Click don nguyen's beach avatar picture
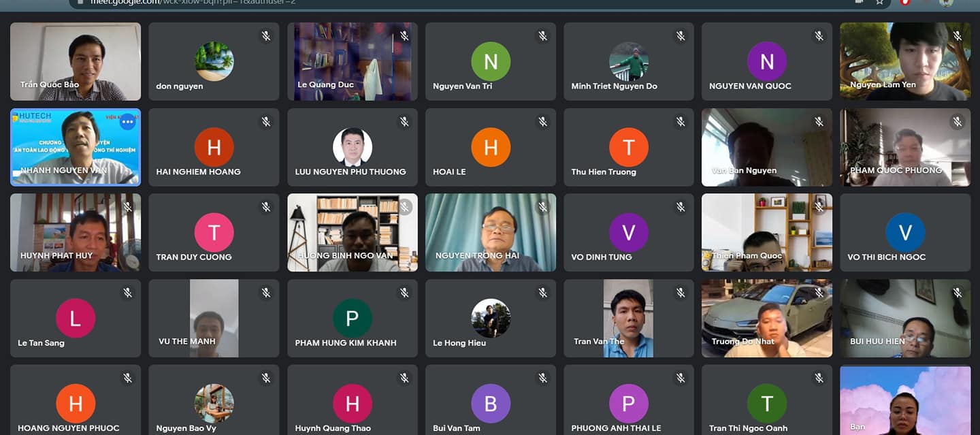Screen dimensions: 980x435 [214, 61]
